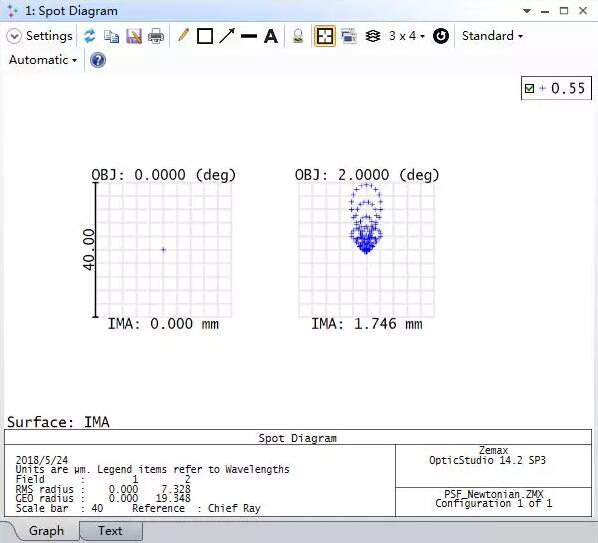Click the Print icon

coord(156,37)
